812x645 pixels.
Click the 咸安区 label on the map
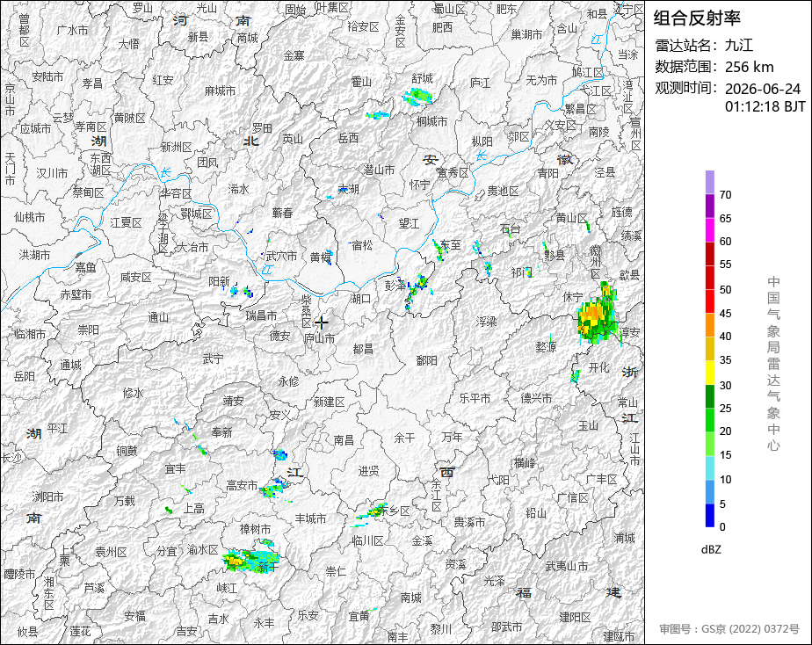coord(135,278)
